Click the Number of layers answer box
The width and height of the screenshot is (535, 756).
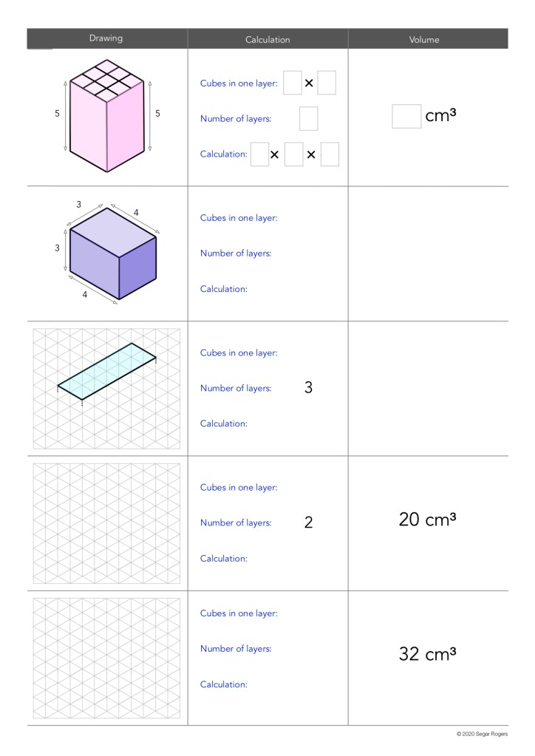point(309,119)
